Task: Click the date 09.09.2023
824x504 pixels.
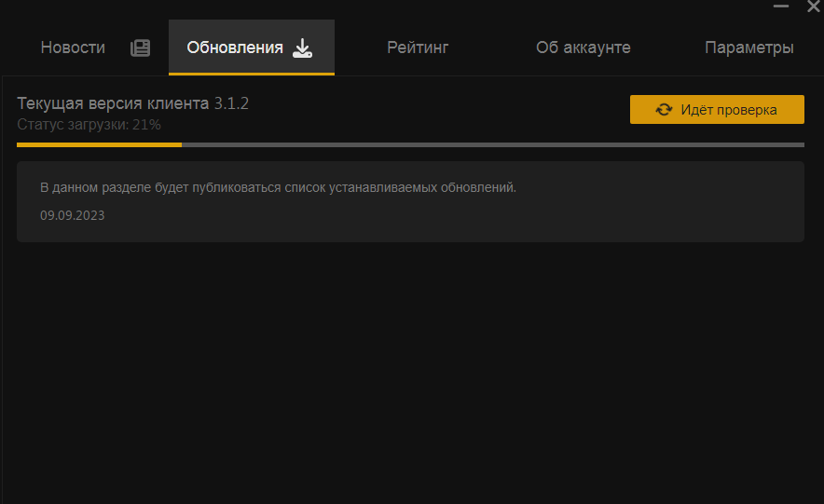Action: 72,215
